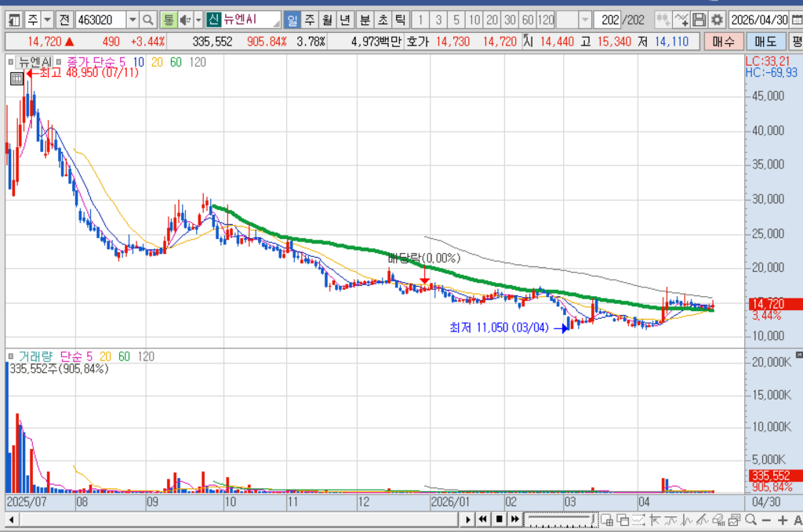This screenshot has height=532, width=803.
Task: Click the rewind double-arrow playback button
Action: tap(482, 519)
